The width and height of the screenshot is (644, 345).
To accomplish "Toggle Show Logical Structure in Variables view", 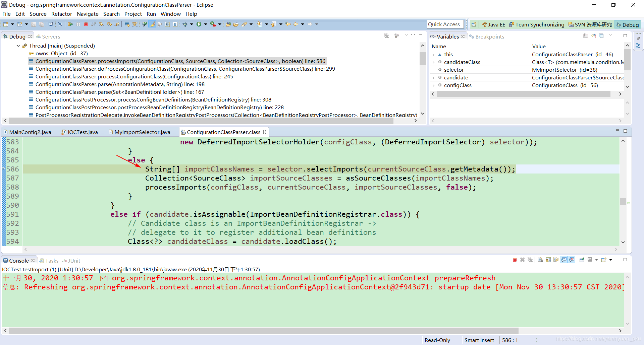I will (x=594, y=36).
